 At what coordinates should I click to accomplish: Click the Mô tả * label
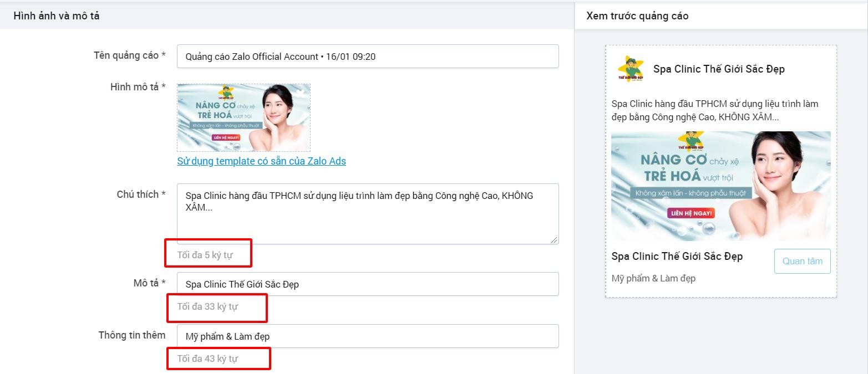point(150,283)
